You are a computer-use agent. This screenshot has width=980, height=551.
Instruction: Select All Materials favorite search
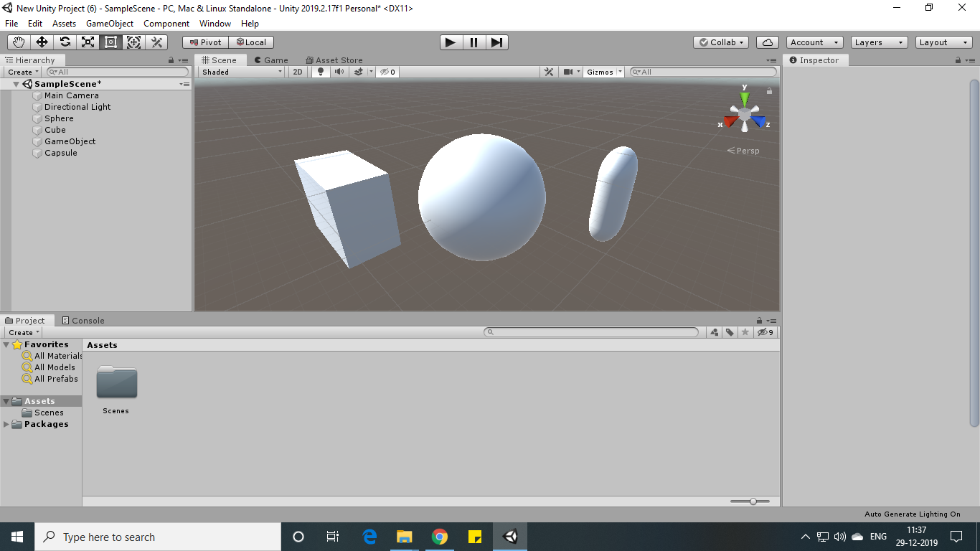pyautogui.click(x=52, y=356)
